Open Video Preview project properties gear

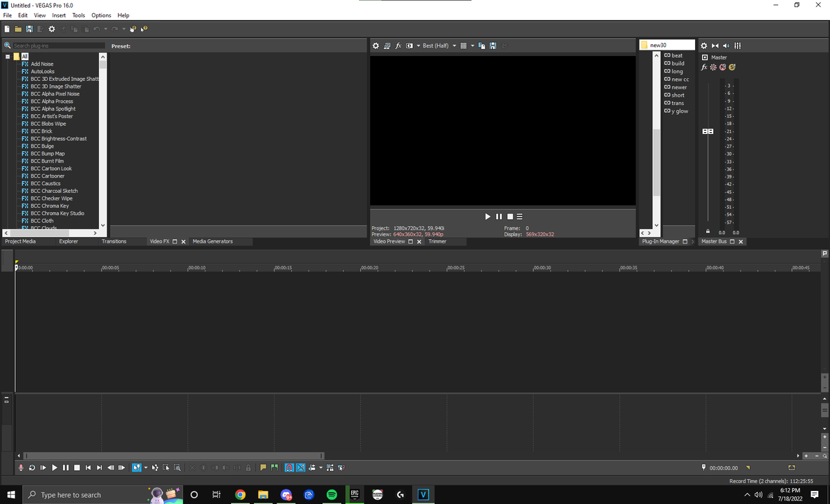[x=376, y=46]
